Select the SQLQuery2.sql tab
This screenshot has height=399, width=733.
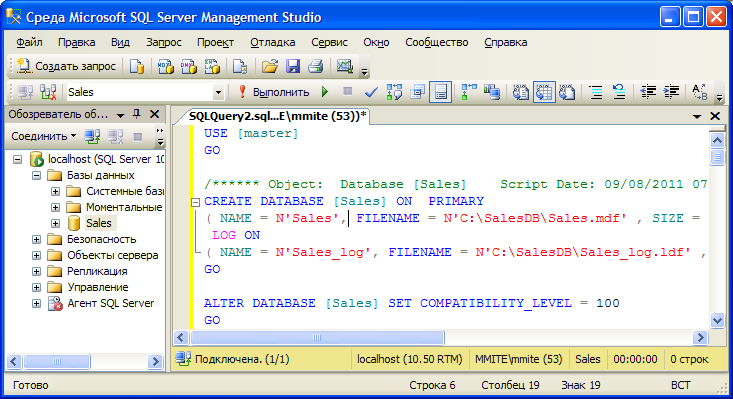[277, 116]
